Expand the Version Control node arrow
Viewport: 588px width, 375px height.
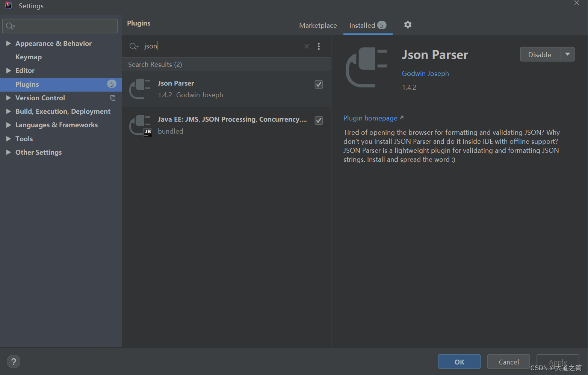coord(8,98)
